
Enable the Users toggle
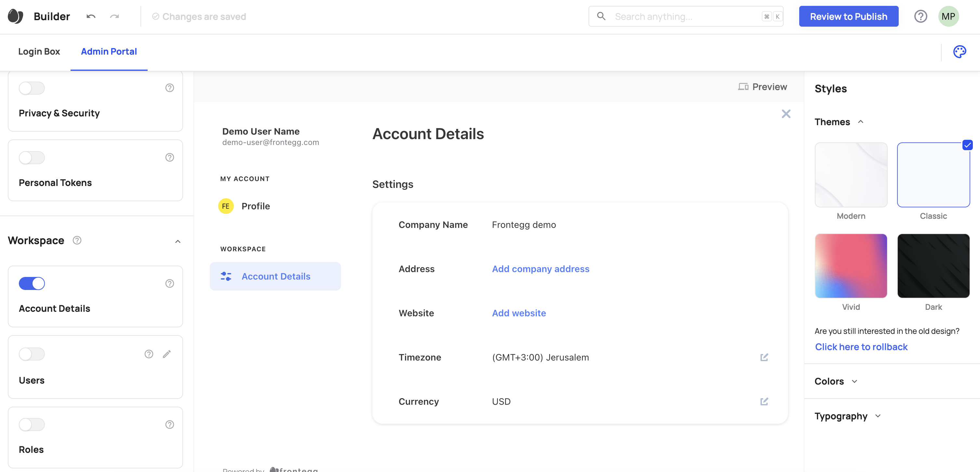point(32,354)
